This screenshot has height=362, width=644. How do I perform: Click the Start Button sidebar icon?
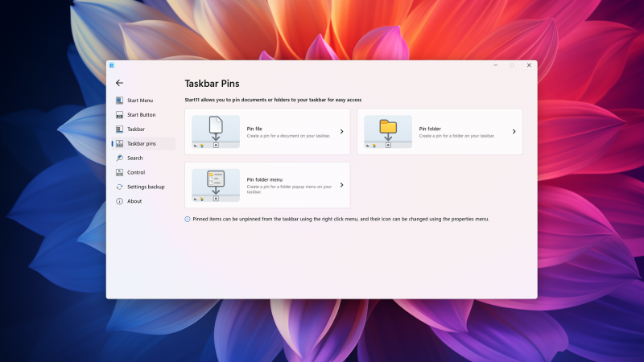[119, 115]
